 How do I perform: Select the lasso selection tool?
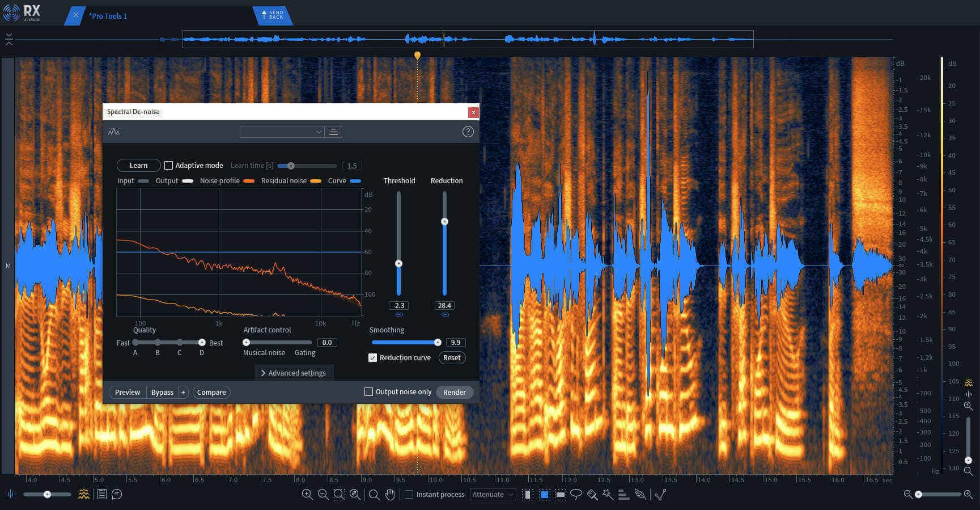click(x=576, y=494)
